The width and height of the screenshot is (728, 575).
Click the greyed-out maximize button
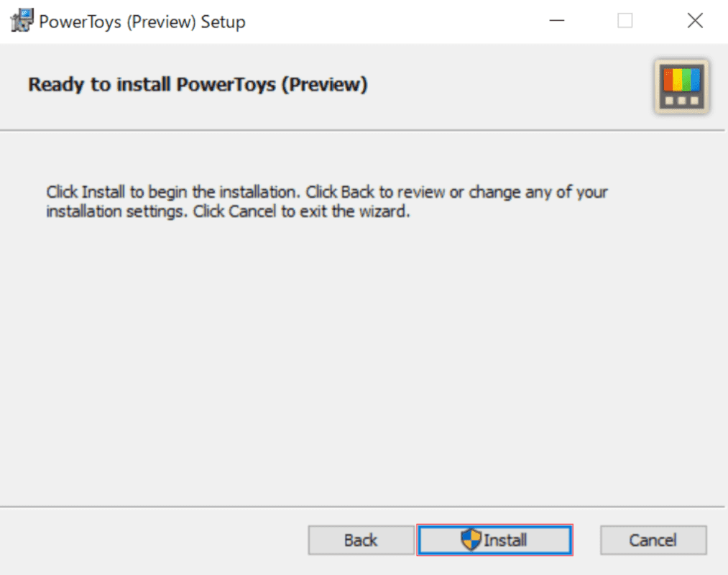[x=625, y=21]
